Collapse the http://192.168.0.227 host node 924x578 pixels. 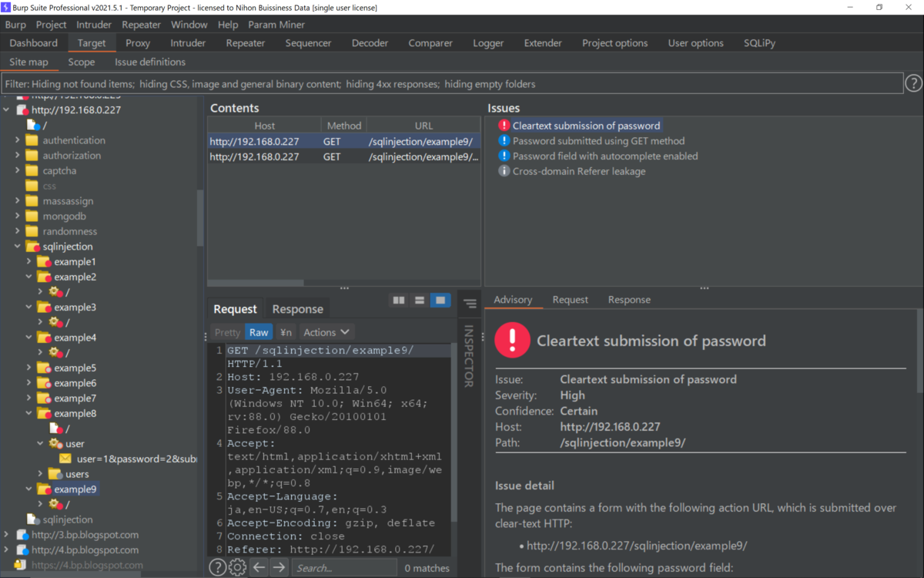click(7, 110)
